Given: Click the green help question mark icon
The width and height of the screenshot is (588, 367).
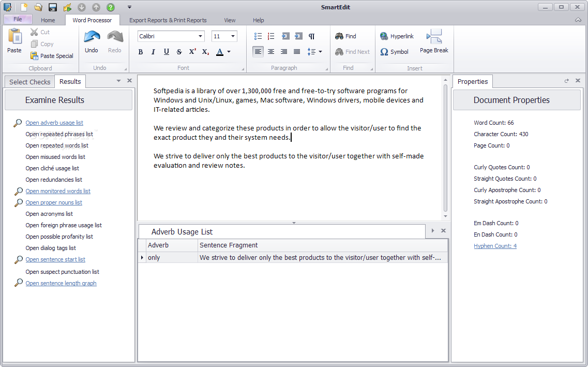Looking at the screenshot, I should 111,7.
